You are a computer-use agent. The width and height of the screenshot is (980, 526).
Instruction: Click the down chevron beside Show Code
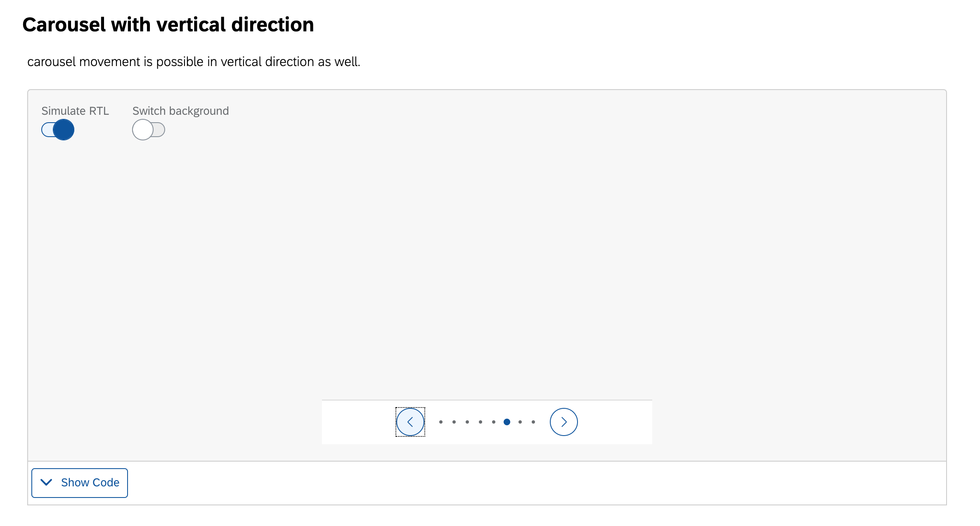tap(47, 482)
